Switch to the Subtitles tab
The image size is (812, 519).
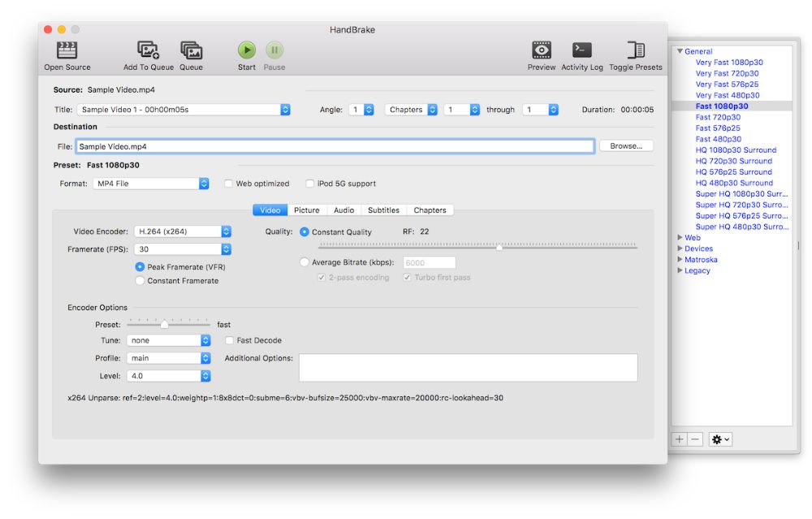384,210
